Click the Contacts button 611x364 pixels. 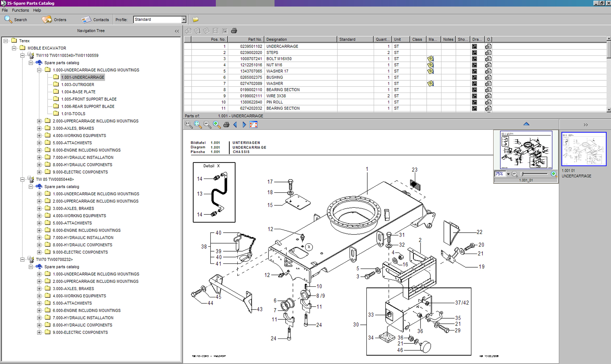(95, 20)
